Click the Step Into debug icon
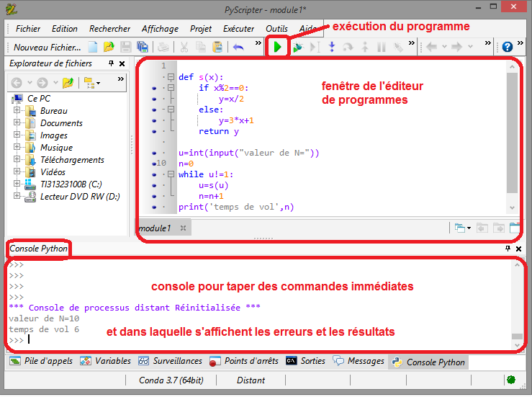This screenshot has width=532, height=397. tap(332, 47)
